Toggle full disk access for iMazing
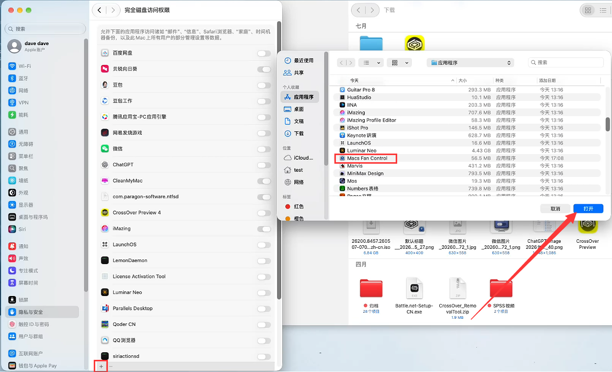The height and width of the screenshot is (372, 612). point(264,229)
